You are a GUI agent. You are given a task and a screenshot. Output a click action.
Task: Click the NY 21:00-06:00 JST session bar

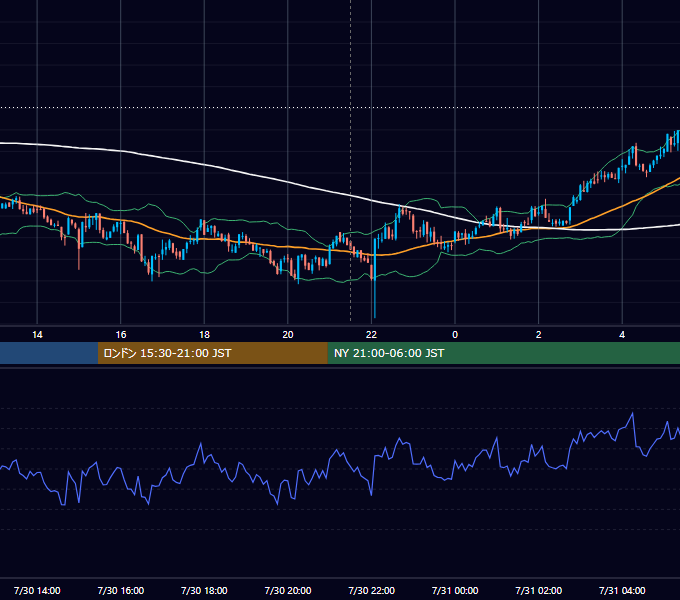pos(503,353)
